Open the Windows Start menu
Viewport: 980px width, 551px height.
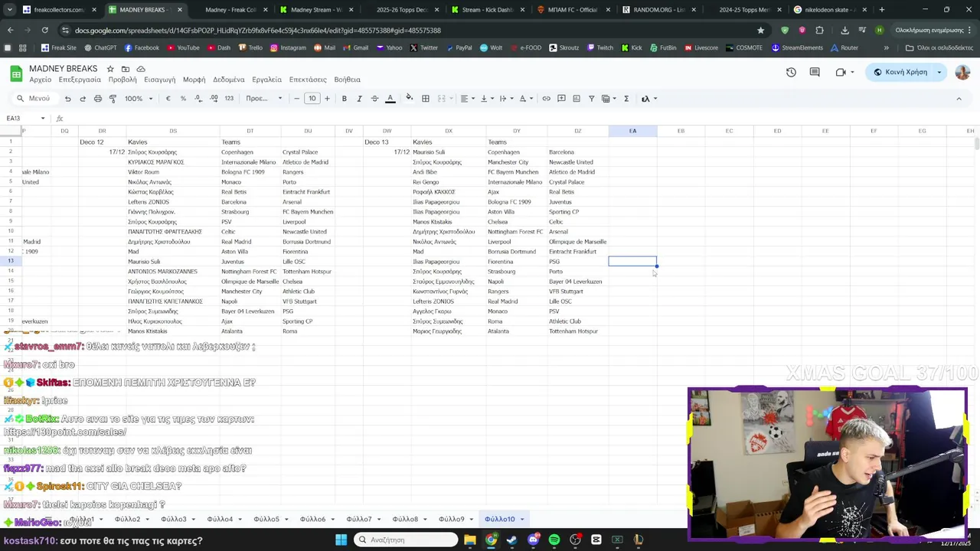(x=341, y=540)
